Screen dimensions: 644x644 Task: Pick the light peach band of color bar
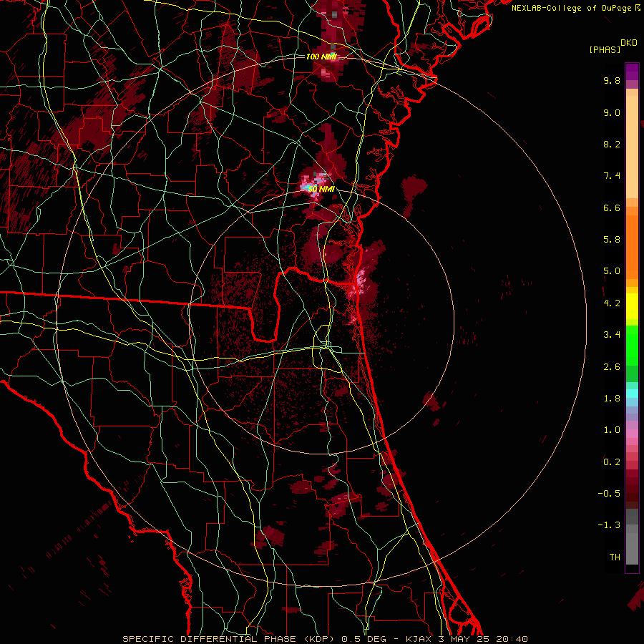[x=632, y=147]
